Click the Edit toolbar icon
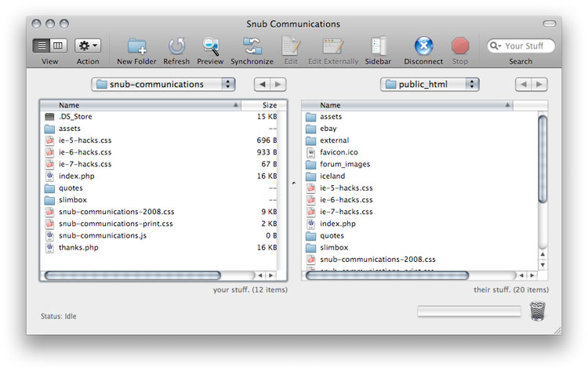The image size is (588, 371). pos(291,46)
